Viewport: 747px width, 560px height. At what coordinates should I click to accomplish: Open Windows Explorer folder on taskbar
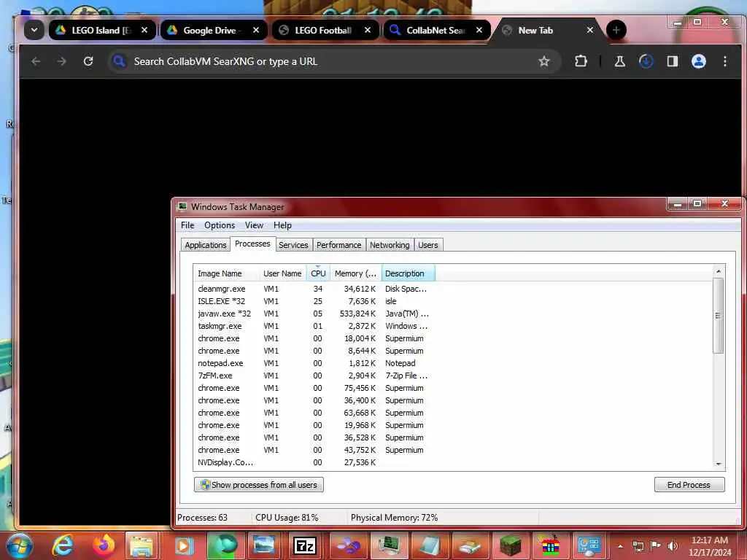click(x=142, y=545)
